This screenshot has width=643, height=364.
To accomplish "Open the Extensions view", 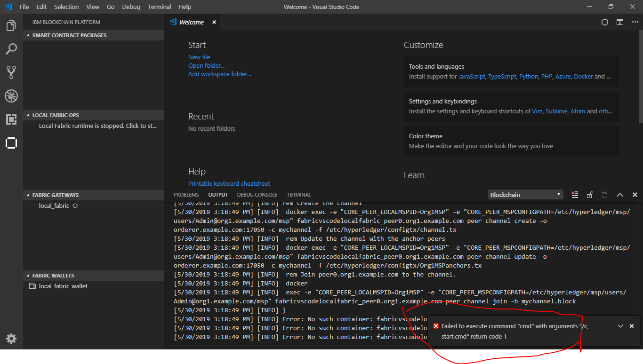I will pyautogui.click(x=11, y=119).
